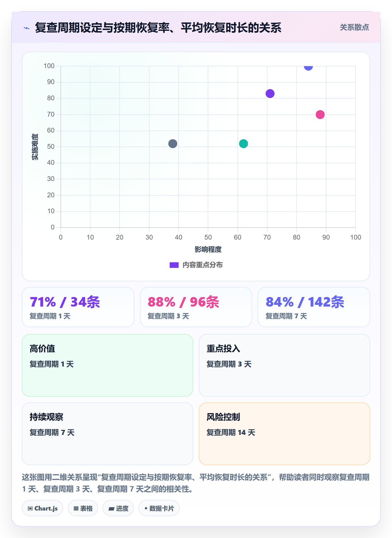
Task: Click the teal scatter data point
Action: click(x=243, y=144)
